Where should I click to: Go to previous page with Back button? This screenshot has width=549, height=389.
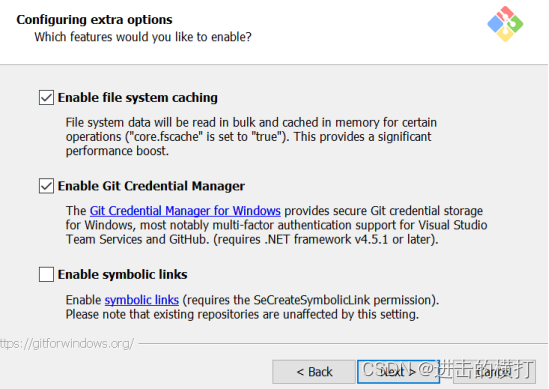pyautogui.click(x=314, y=371)
